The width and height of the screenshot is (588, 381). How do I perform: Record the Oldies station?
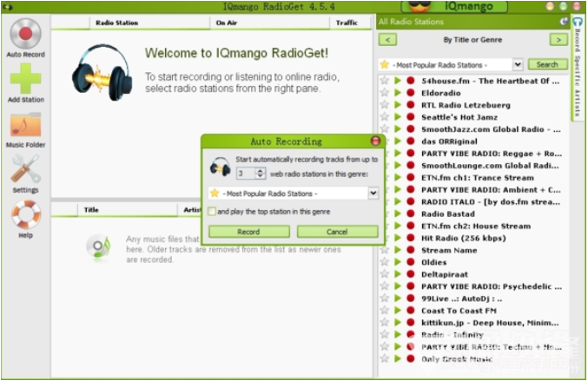pyautogui.click(x=411, y=262)
